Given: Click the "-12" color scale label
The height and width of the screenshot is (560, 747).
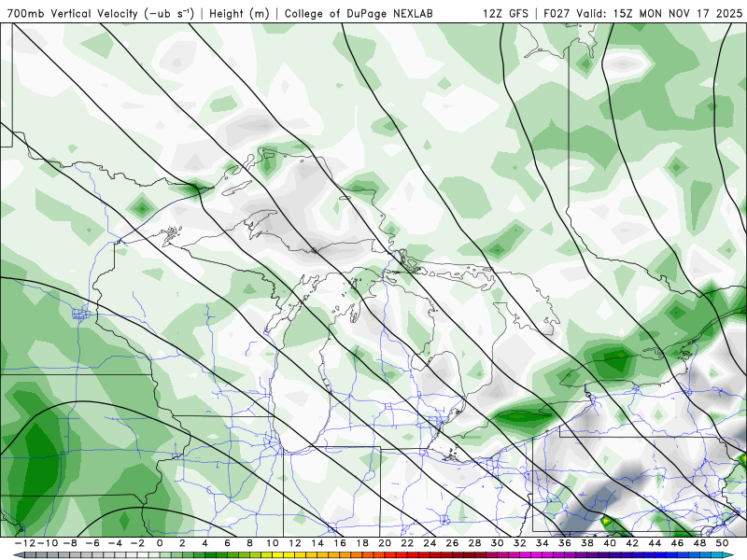Looking at the screenshot, I should 25,543.
